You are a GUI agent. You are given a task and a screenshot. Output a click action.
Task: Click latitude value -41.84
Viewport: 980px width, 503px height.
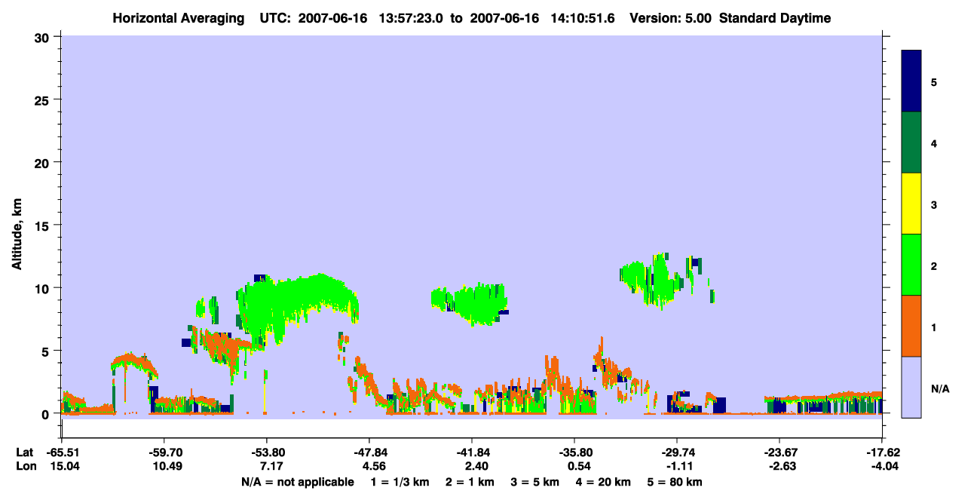[472, 452]
